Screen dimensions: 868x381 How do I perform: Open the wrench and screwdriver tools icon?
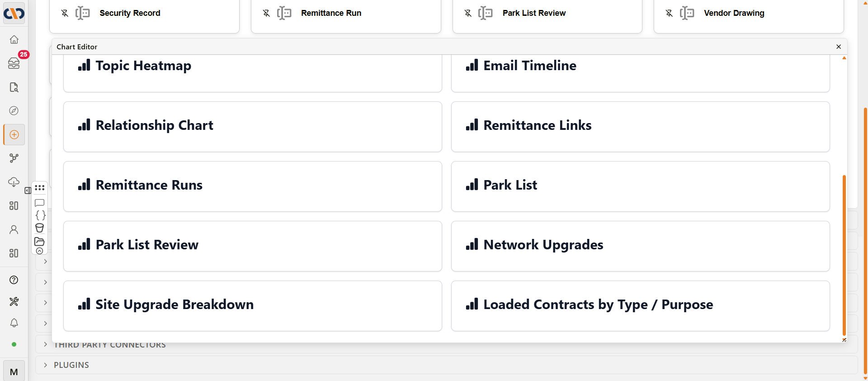pyautogui.click(x=14, y=301)
